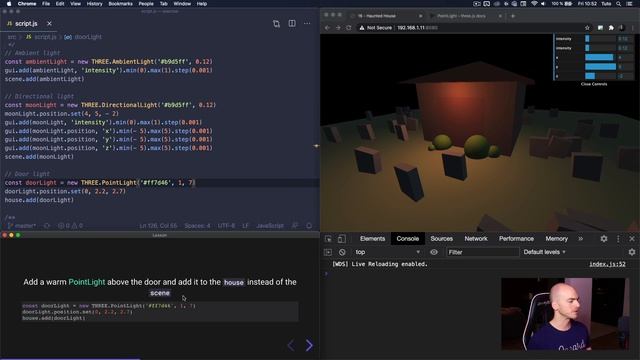Clear the console icon
Image resolution: width=640 pixels, height=360 pixels.
coord(342,252)
